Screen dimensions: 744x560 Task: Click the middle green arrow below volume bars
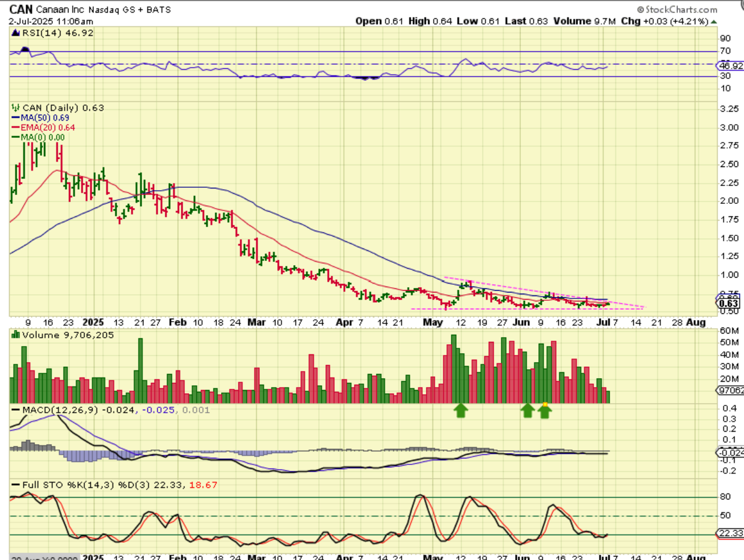527,410
